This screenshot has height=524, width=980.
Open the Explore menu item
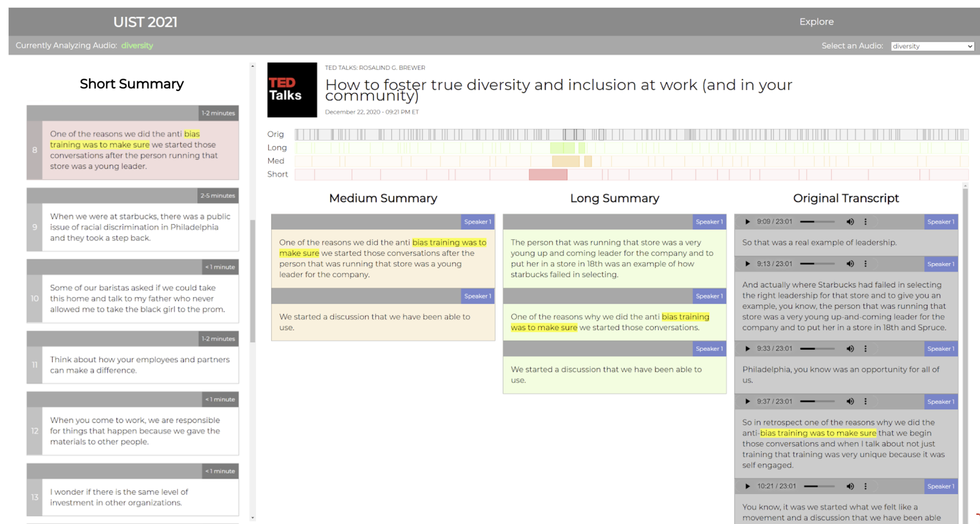click(816, 22)
